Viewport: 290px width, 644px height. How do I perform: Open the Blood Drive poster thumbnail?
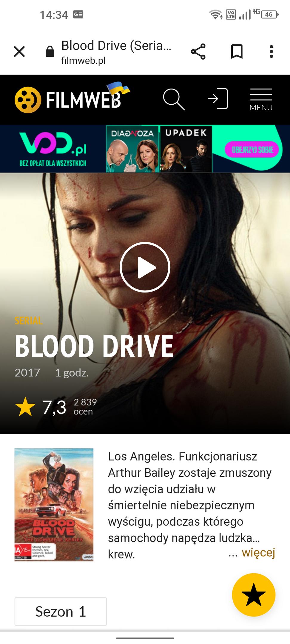coord(54,505)
